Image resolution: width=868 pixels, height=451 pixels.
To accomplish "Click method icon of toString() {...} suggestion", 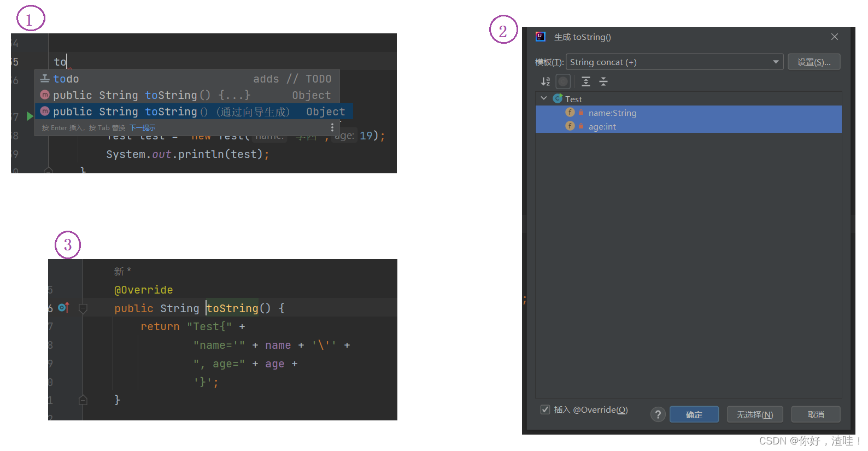I will click(x=45, y=95).
